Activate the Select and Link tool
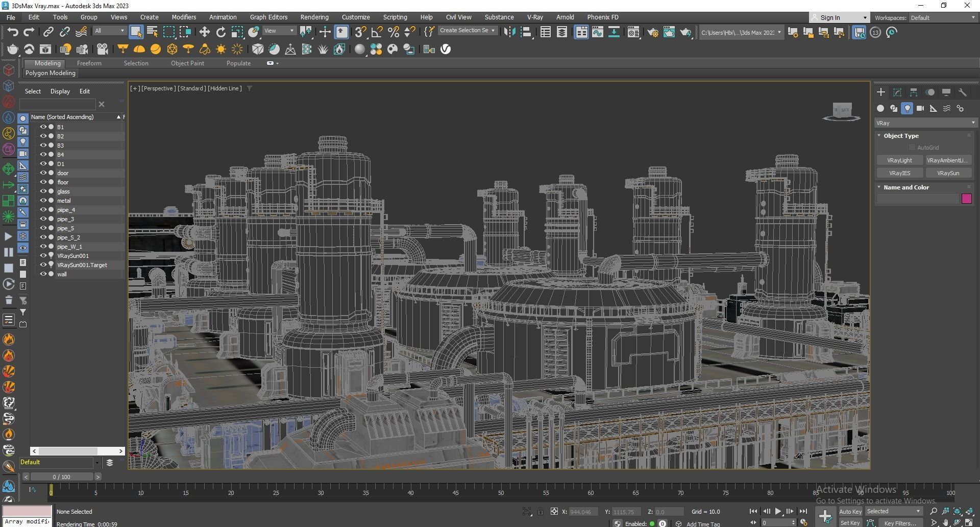 48,32
